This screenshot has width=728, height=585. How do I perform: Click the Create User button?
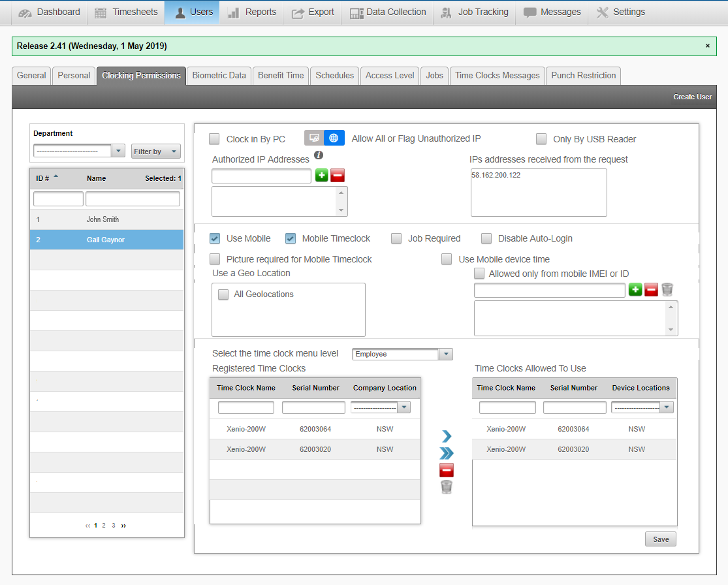692,97
